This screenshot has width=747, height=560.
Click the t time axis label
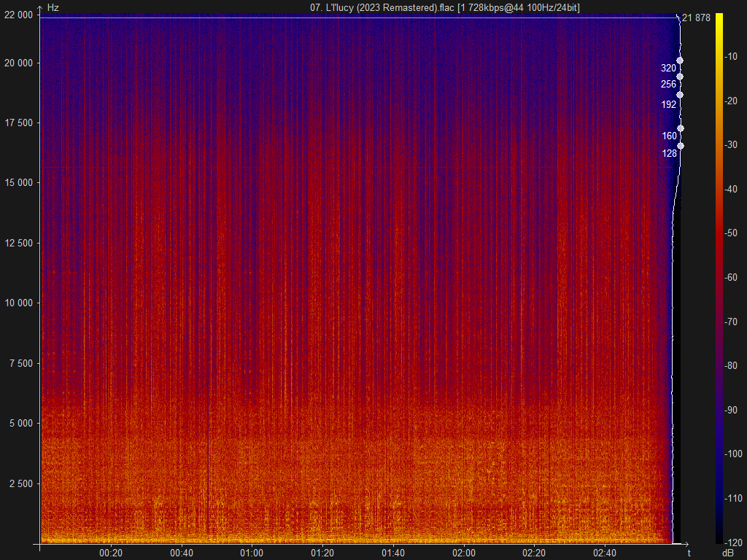(689, 553)
